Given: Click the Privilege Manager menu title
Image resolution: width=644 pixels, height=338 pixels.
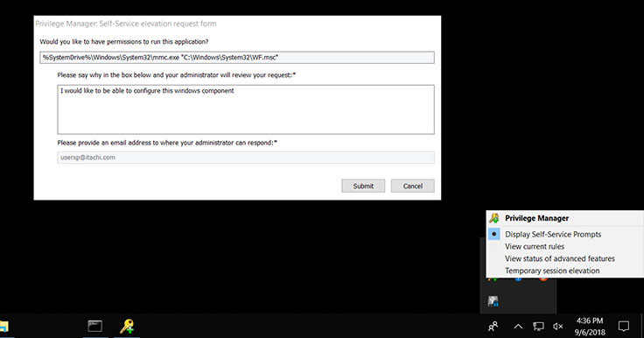Looking at the screenshot, I should [x=536, y=218].
